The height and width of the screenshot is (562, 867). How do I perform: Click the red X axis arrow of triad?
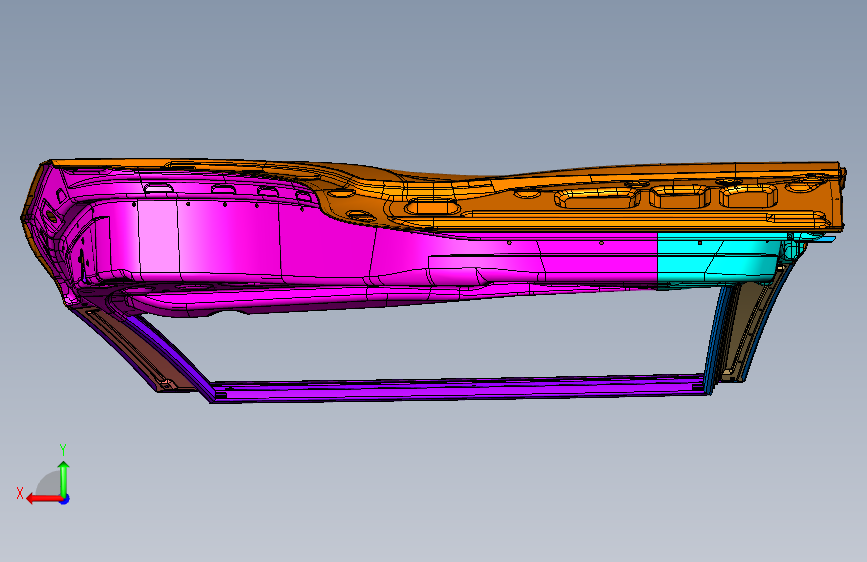[43, 499]
